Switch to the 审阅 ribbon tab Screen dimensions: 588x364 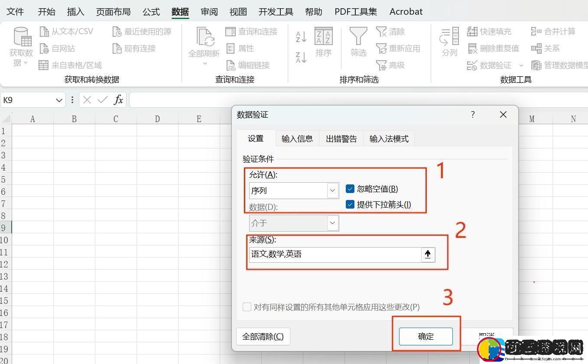209,12
